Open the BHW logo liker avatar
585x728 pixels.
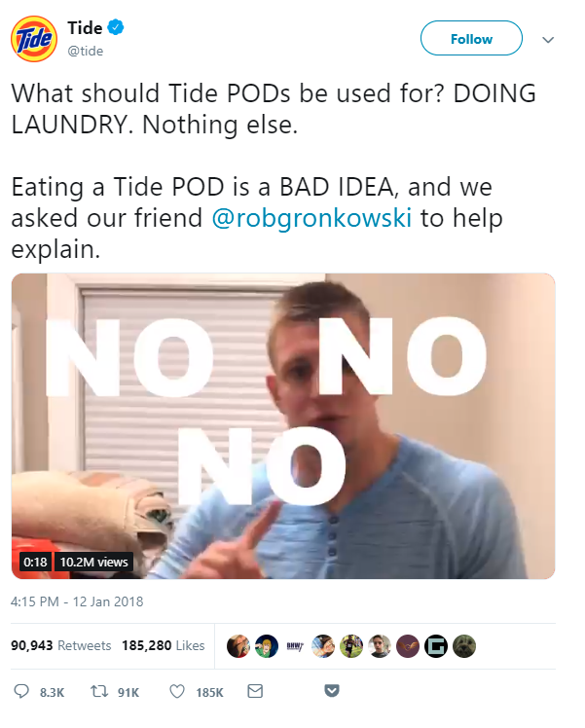pyautogui.click(x=295, y=646)
